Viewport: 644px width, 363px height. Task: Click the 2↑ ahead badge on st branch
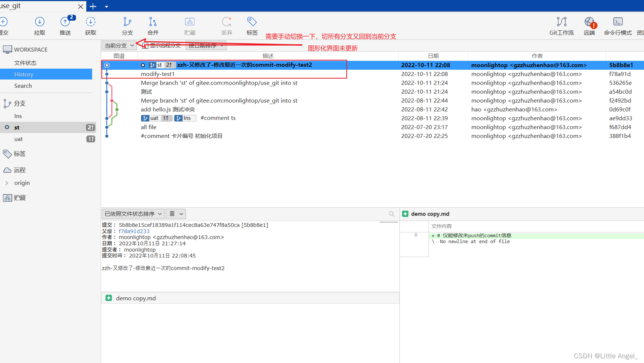91,127
